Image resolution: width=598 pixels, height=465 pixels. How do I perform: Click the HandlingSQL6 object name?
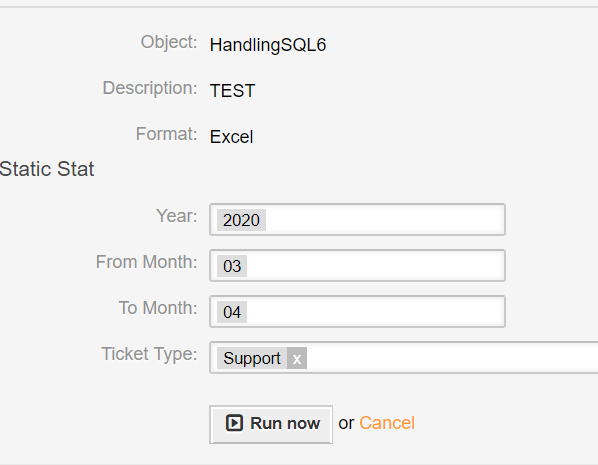(268, 45)
